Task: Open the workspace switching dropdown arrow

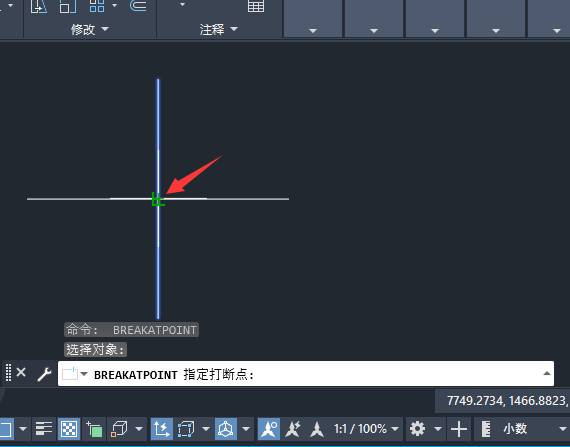Action: (438, 429)
